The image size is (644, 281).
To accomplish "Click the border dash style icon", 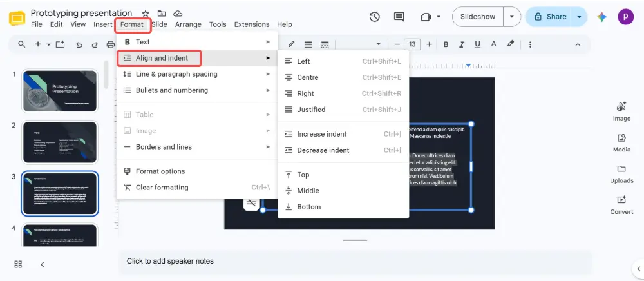I will pyautogui.click(x=325, y=44).
